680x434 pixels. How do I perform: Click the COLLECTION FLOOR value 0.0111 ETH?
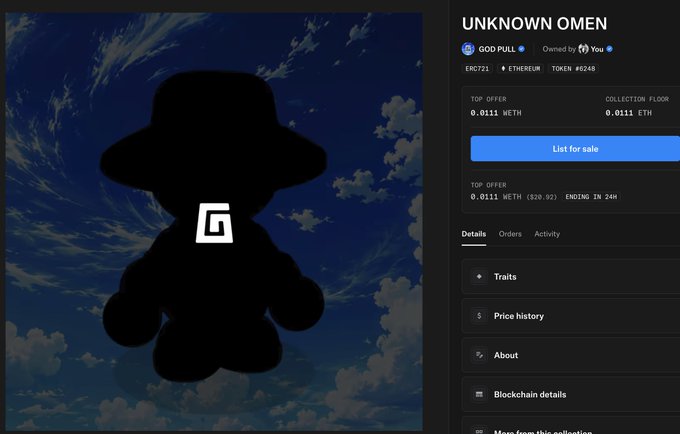(x=628, y=113)
